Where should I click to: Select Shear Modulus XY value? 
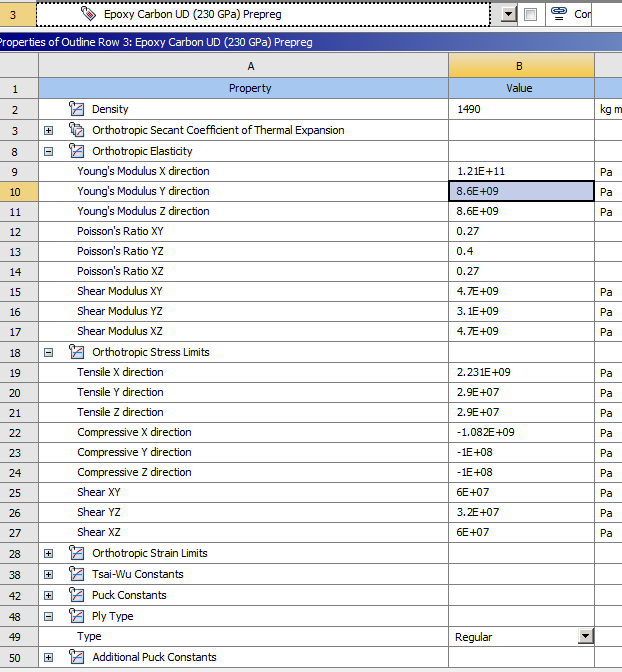[x=521, y=291]
